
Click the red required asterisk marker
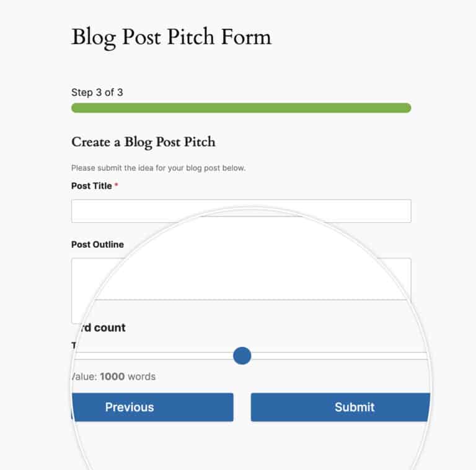coord(117,185)
